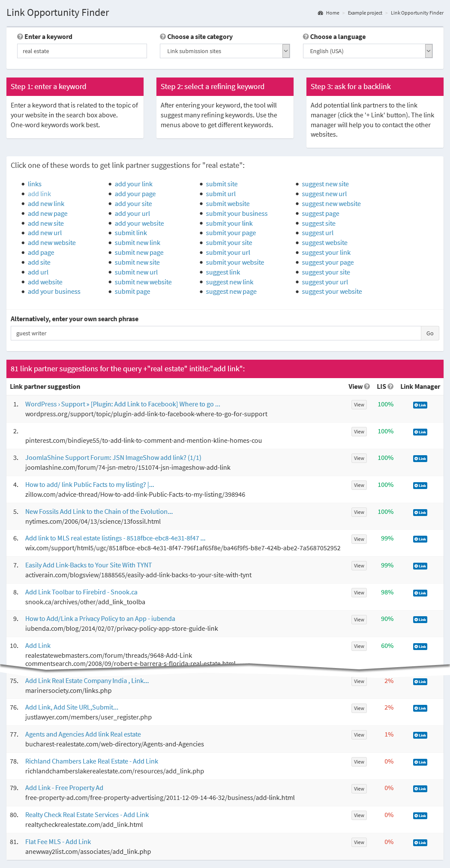Screen dimensions: 450x868
Task: View the zillow.com result
Action: coord(359,485)
